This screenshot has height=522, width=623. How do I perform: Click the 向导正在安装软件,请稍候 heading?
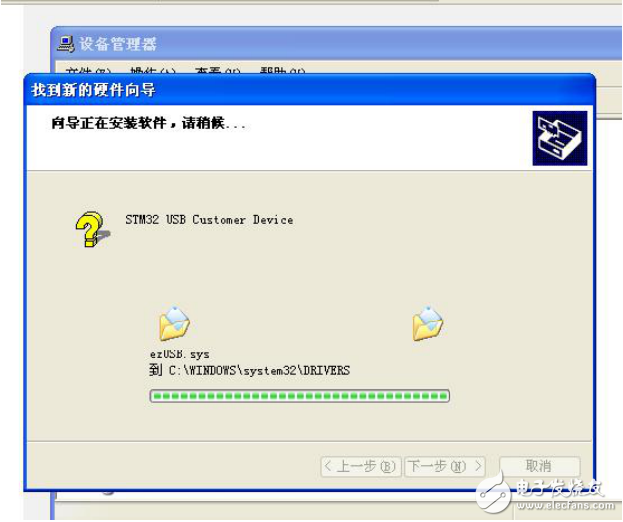149,123
